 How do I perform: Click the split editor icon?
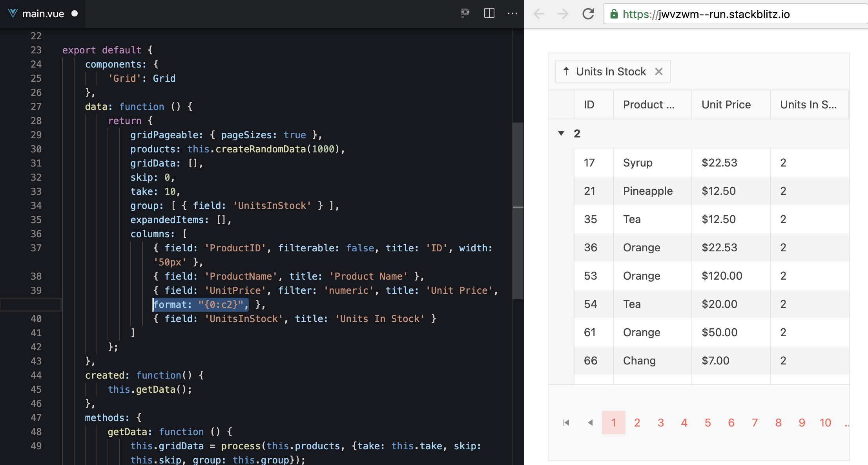click(489, 13)
